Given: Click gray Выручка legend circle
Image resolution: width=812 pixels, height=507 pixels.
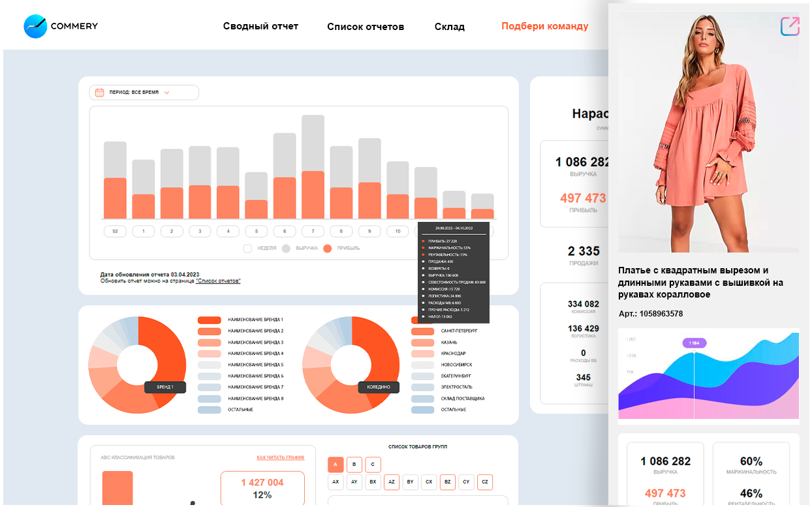Looking at the screenshot, I should [285, 248].
